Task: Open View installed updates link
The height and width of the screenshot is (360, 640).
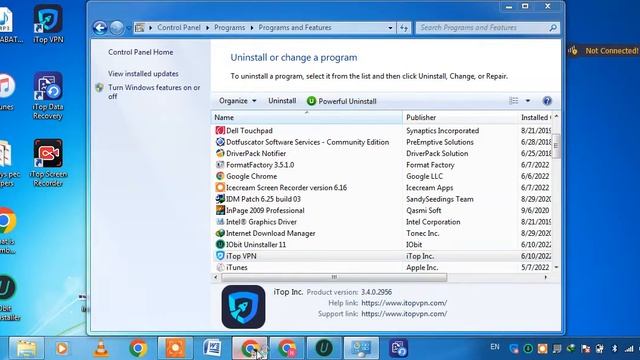Action: click(x=143, y=73)
